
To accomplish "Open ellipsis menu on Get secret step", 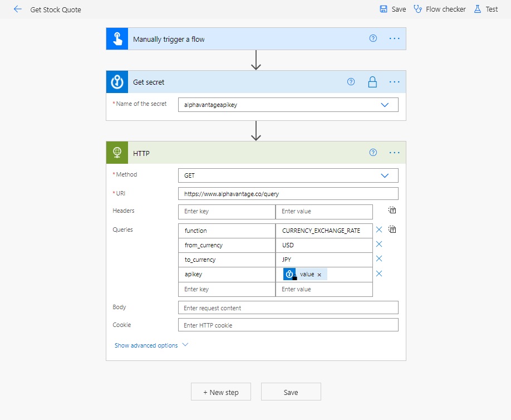I will coord(394,82).
